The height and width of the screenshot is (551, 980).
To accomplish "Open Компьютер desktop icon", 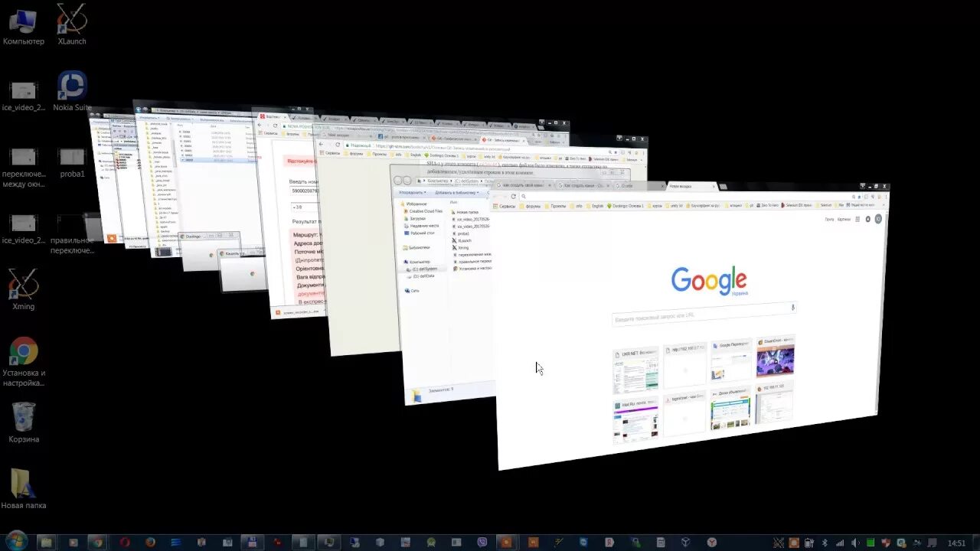I will (x=23, y=26).
